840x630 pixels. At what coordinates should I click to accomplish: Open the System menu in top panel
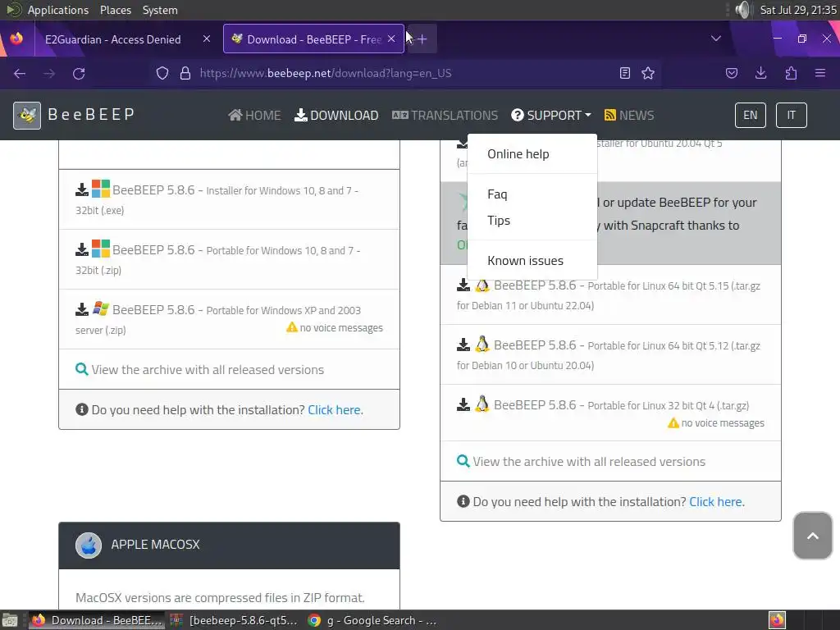point(160,10)
